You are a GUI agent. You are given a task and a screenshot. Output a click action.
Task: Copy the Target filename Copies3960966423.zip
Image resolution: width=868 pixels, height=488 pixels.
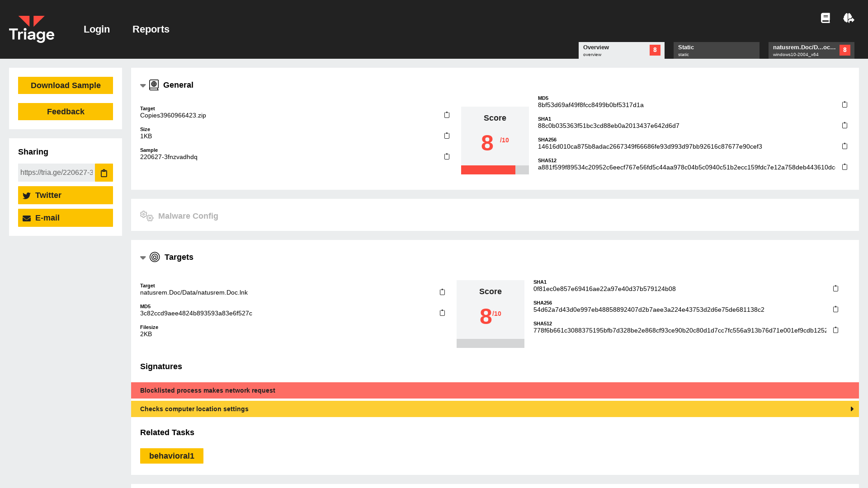coord(447,115)
